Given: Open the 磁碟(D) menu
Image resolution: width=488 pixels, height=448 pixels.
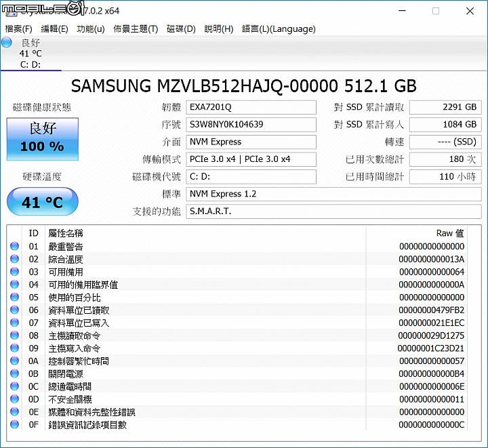Looking at the screenshot, I should (x=181, y=29).
